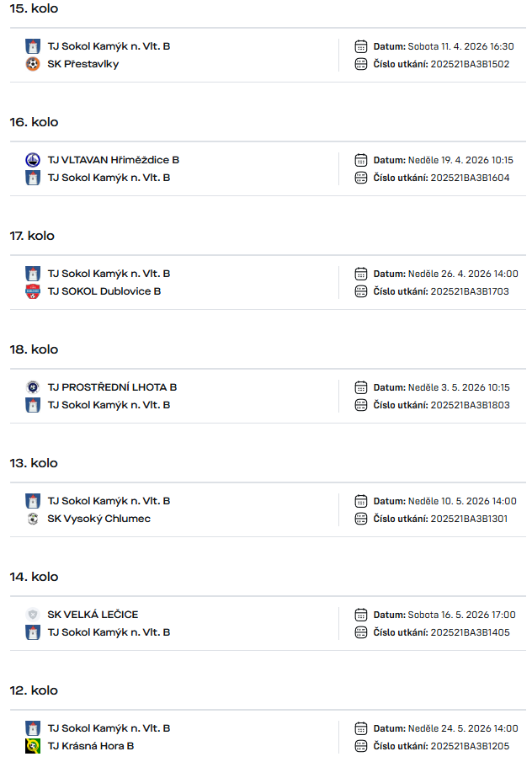This screenshot has width=532, height=762.
Task: Open TJ SOKOL Dublovice B link
Action: coord(104,291)
